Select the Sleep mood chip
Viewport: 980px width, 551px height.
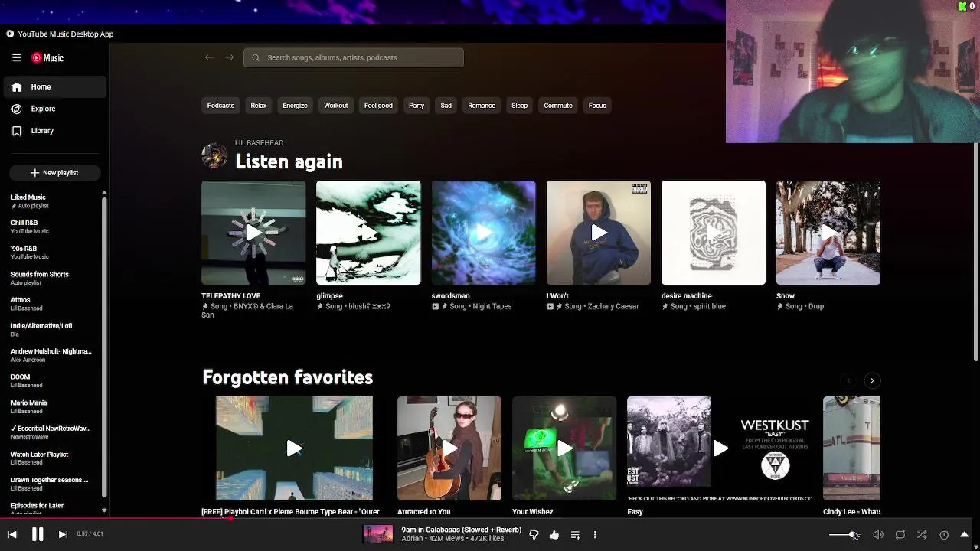pos(519,106)
